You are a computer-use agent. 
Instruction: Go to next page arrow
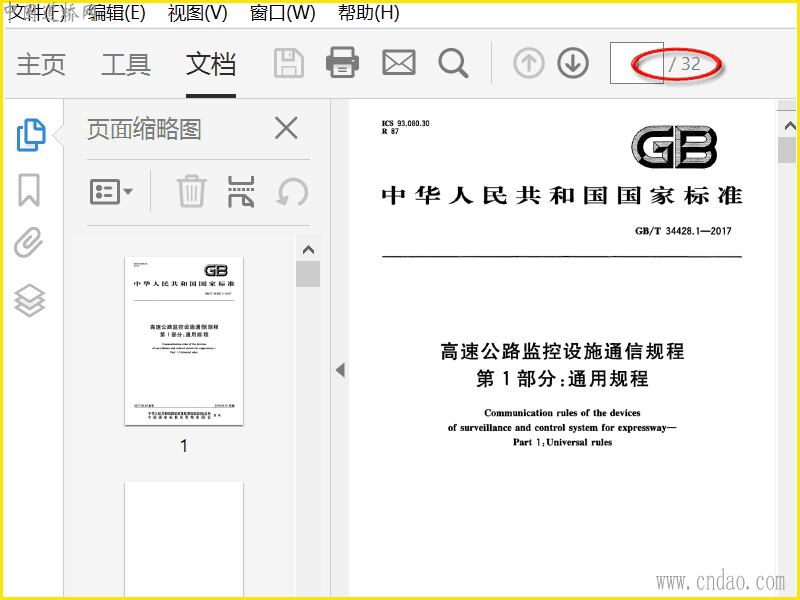point(573,63)
